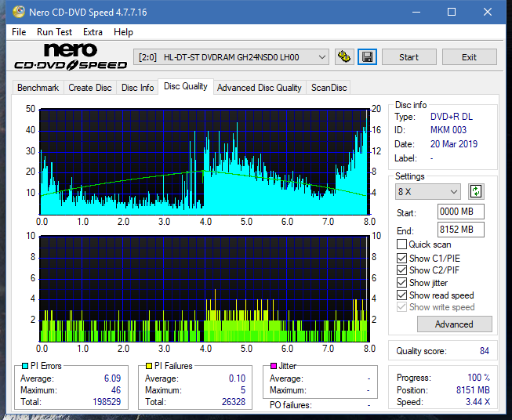Screen dimensions: 512x420
Task: Switch to Advanced Disc Quality tab
Action: coord(260,88)
